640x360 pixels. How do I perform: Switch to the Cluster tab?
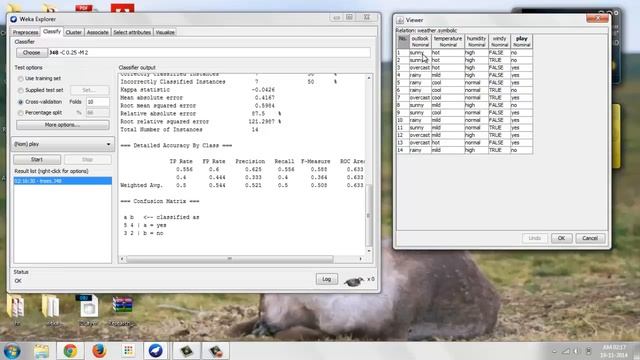pyautogui.click(x=73, y=32)
